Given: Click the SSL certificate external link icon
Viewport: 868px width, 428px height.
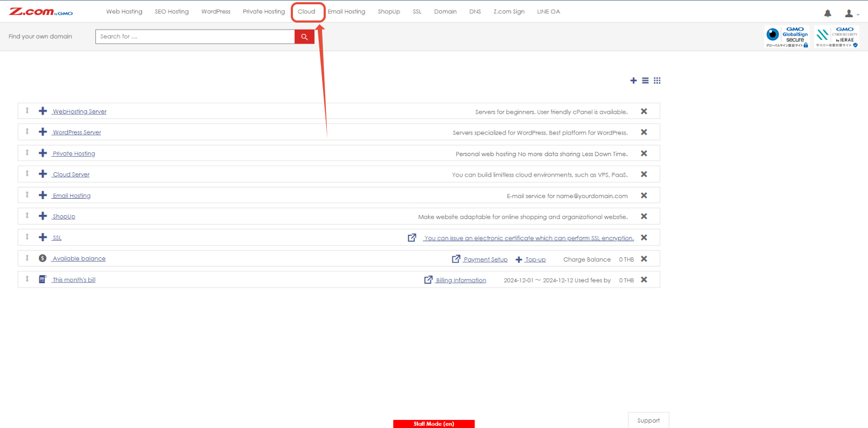Looking at the screenshot, I should [x=412, y=237].
